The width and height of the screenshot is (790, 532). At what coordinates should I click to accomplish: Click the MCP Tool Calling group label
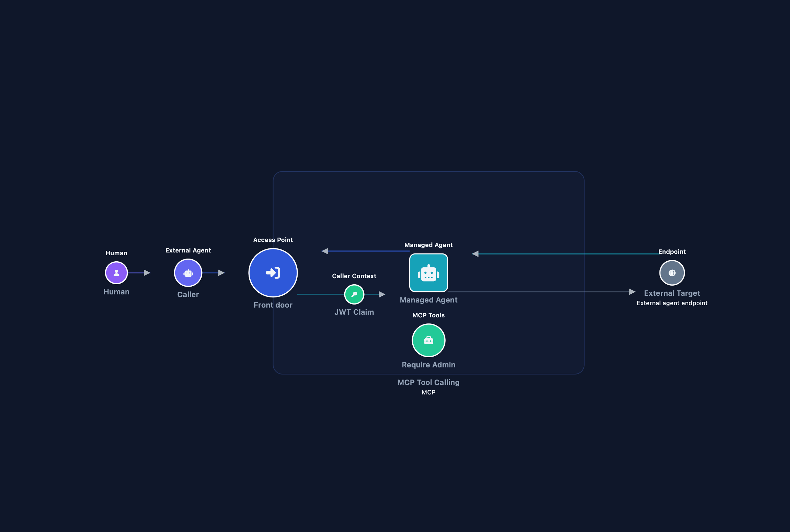coord(428,382)
